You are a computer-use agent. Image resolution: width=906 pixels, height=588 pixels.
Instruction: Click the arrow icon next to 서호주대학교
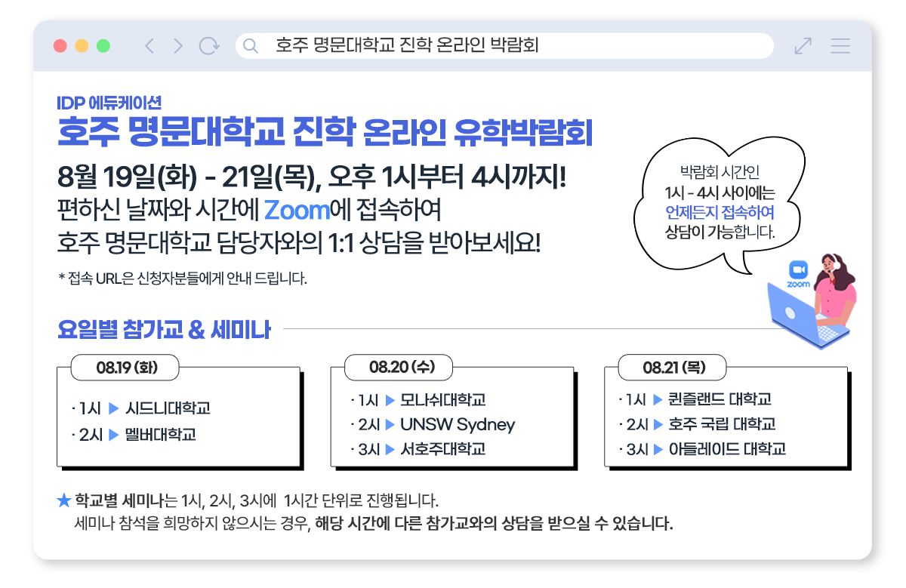pyautogui.click(x=390, y=449)
